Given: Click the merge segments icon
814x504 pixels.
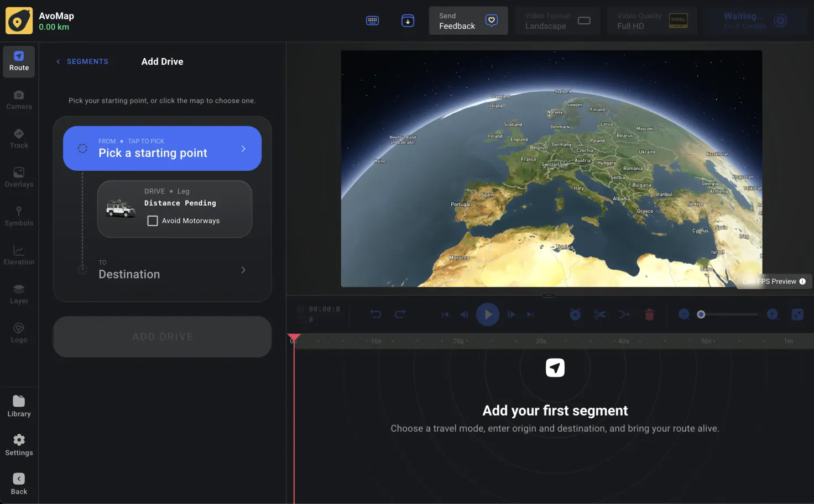Looking at the screenshot, I should [624, 314].
